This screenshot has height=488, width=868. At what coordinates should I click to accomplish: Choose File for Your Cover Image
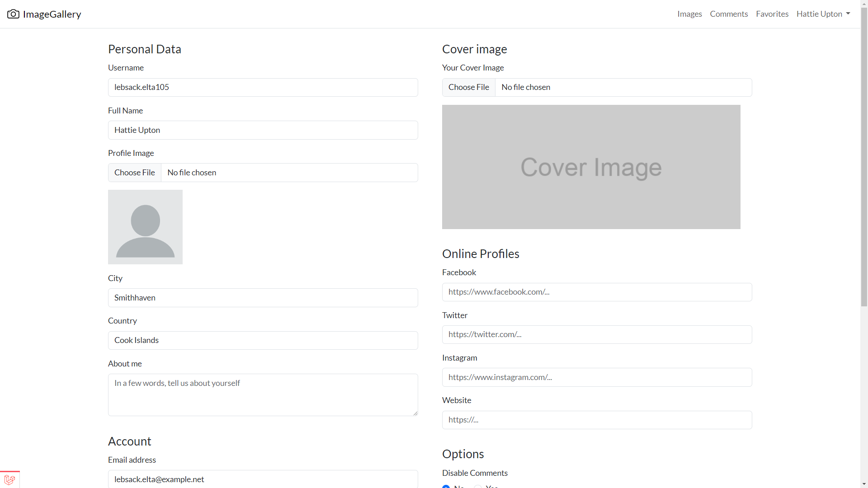468,87
